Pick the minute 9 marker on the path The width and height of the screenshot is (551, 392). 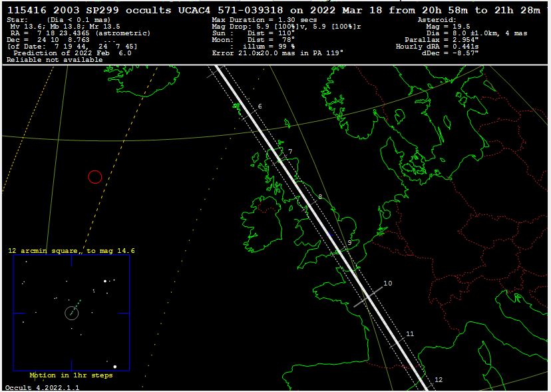click(349, 243)
